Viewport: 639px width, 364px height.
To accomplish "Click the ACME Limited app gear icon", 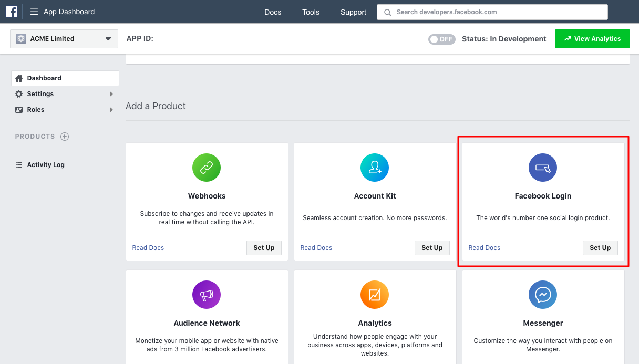I will coord(21,39).
